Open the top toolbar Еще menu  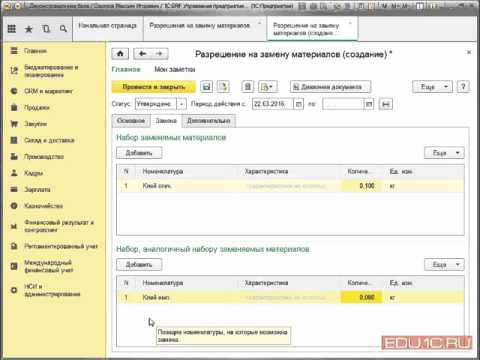click(x=432, y=87)
